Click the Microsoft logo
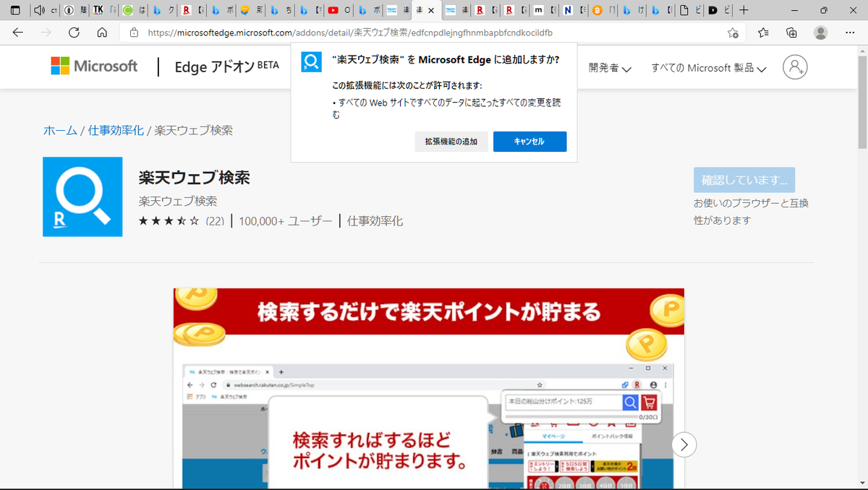This screenshot has height=490, width=868. pos(94,66)
